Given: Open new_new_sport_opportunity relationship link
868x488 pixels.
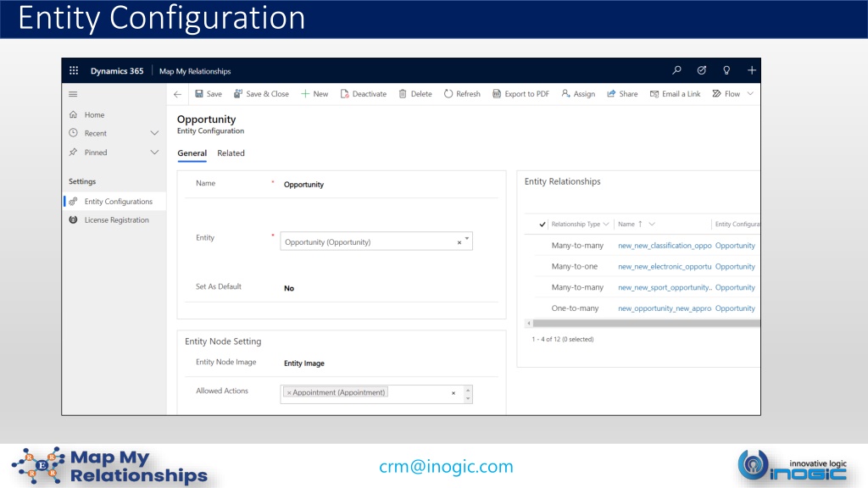Looking at the screenshot, I should (x=665, y=288).
